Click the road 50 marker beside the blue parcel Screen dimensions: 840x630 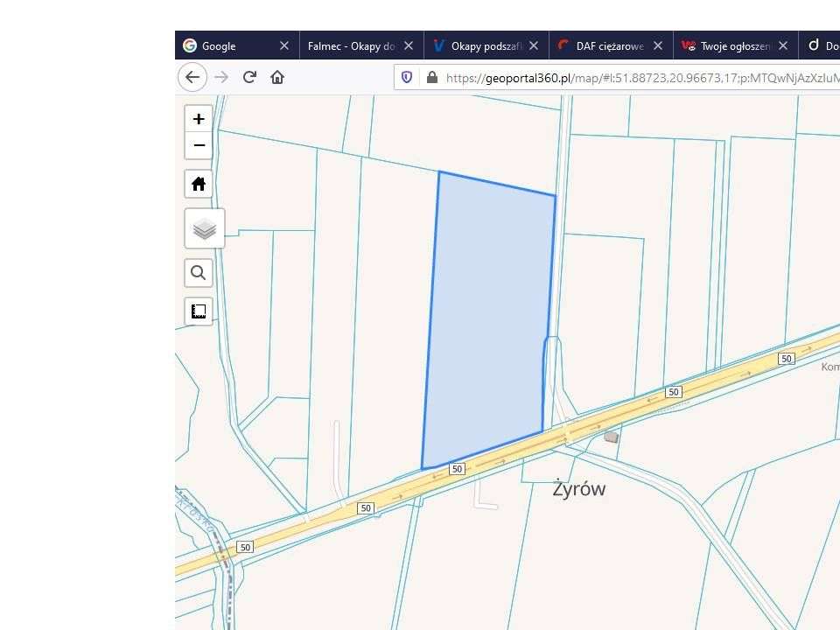457,469
